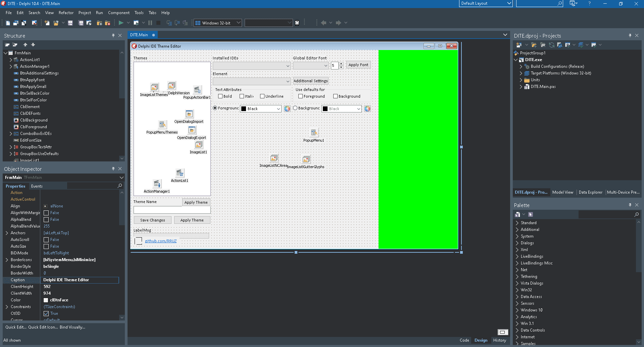Open the History tab
This screenshot has width=644, height=347.
point(500,340)
